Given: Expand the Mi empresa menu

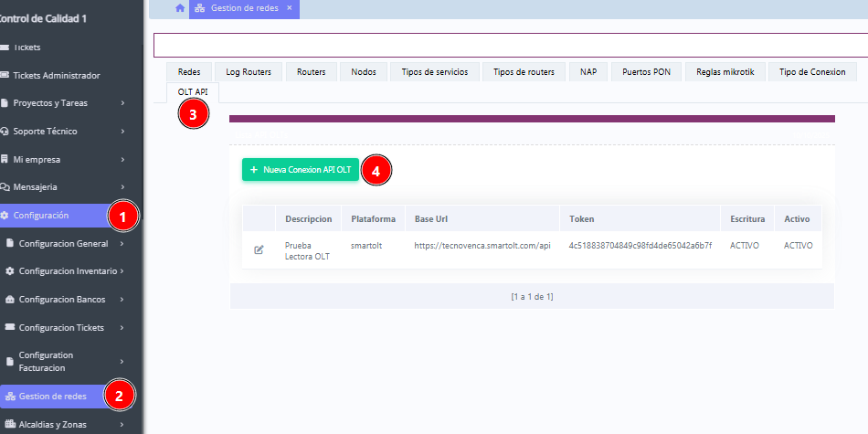Looking at the screenshot, I should [122, 160].
